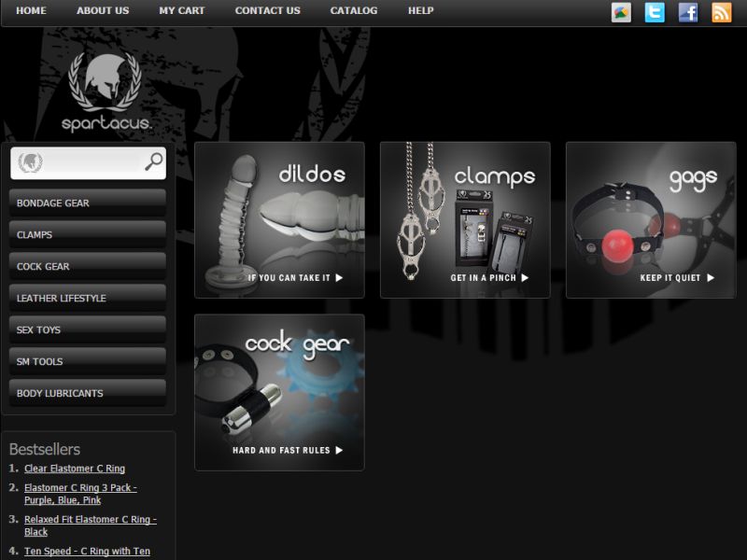Open the Clear Elastomer C Ring bestseller

coord(75,469)
